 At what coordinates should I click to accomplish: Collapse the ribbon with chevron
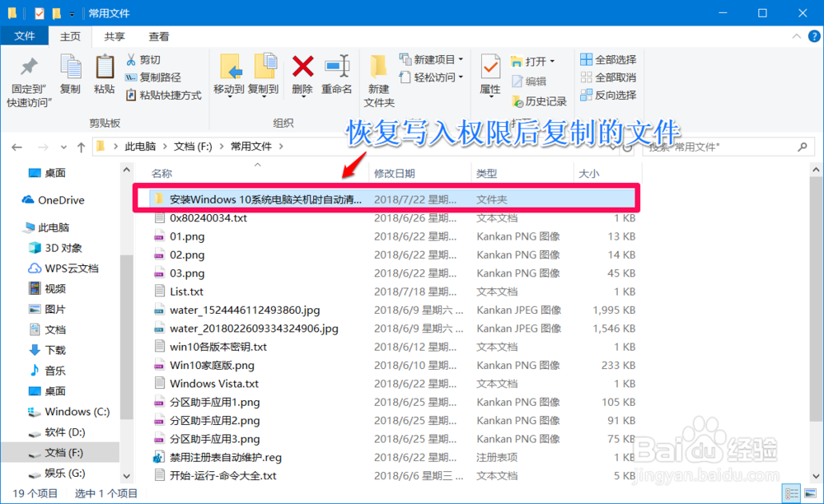(x=797, y=36)
